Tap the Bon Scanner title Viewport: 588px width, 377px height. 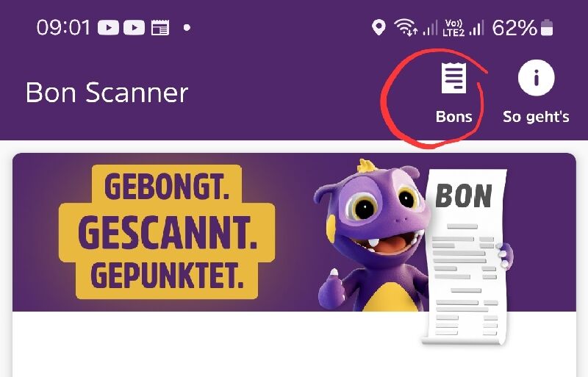pyautogui.click(x=107, y=93)
